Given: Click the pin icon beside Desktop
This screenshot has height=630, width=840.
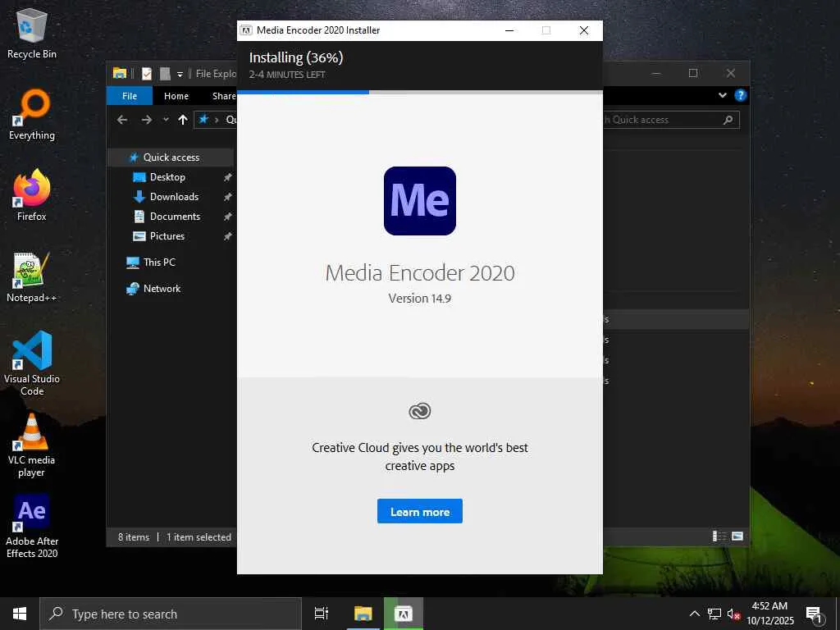Looking at the screenshot, I should click(228, 177).
